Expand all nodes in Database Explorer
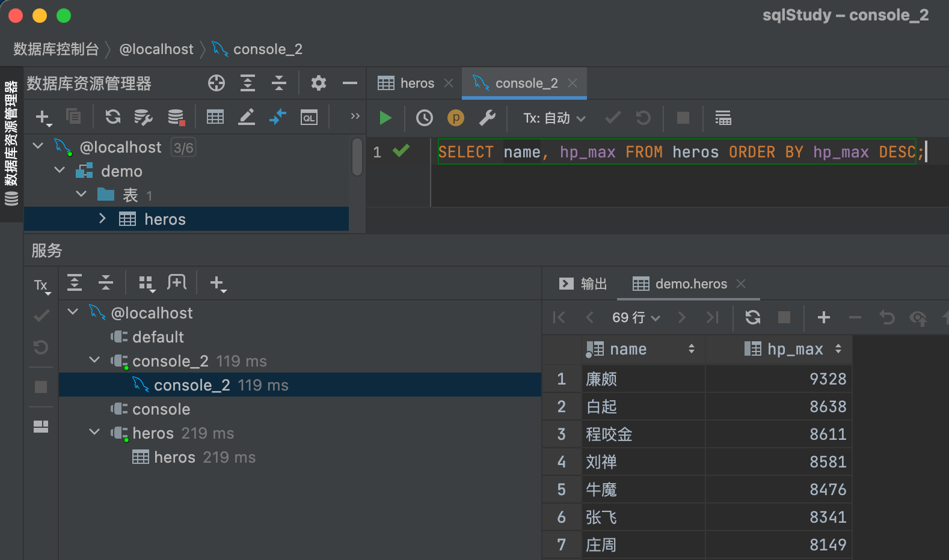Screen dimensions: 949x560 [248, 83]
